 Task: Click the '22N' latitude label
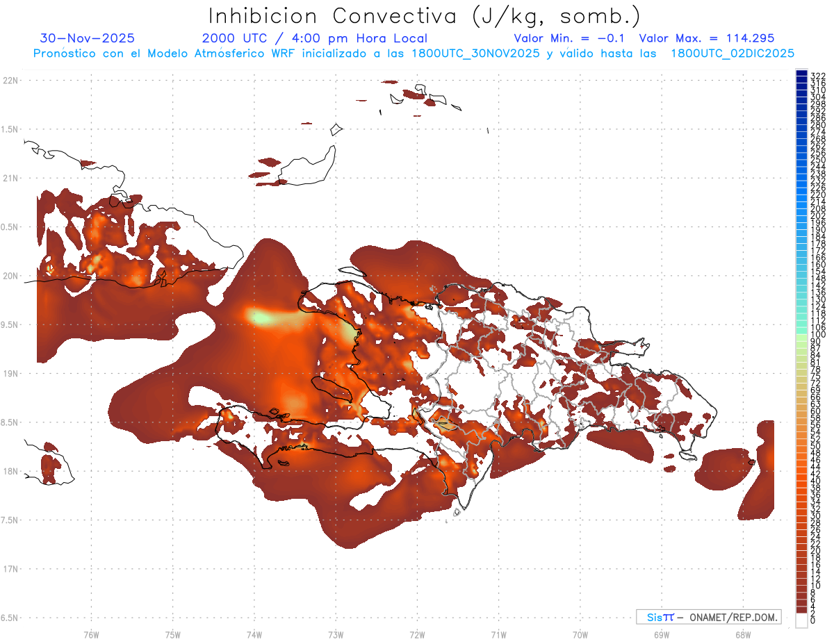[10, 80]
